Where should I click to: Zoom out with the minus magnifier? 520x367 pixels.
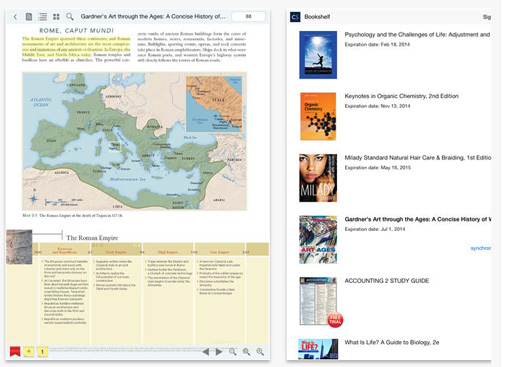233,352
